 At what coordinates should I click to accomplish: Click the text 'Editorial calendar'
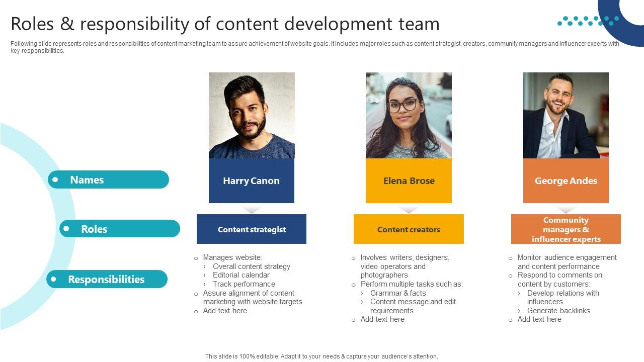(x=241, y=275)
